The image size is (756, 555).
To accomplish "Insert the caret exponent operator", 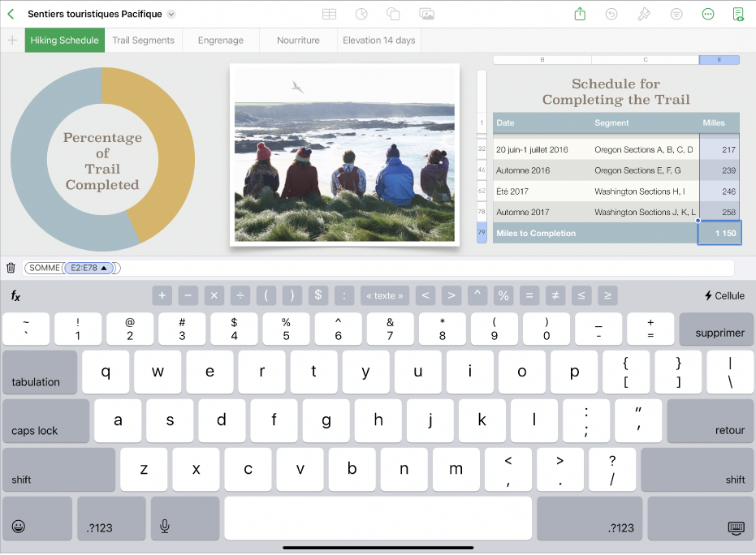I will click(x=477, y=296).
